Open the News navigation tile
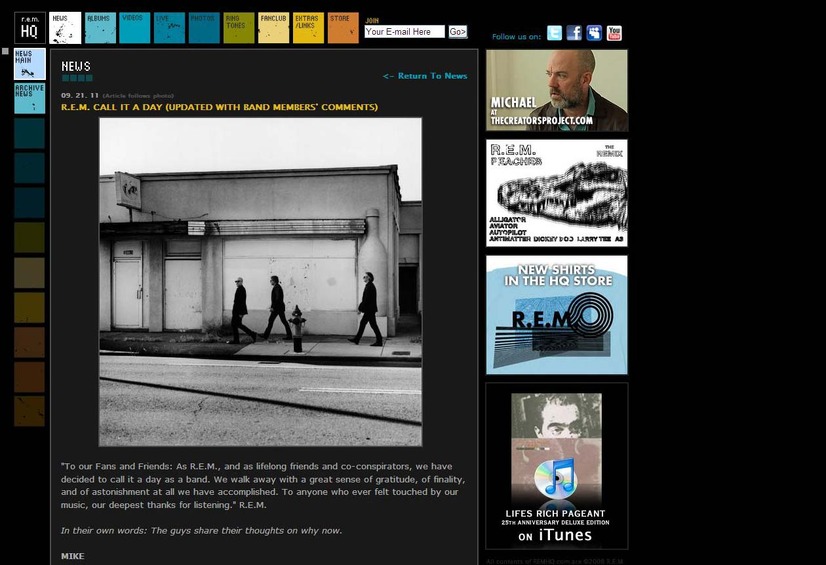 point(65,28)
